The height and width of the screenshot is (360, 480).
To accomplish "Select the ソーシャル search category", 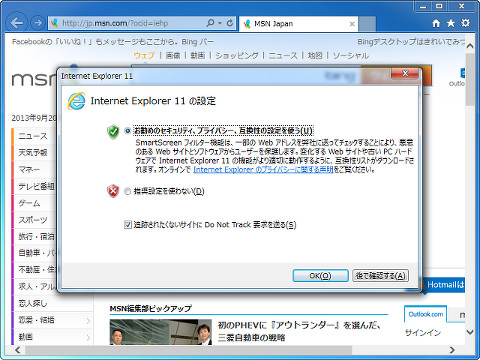I will point(351,55).
